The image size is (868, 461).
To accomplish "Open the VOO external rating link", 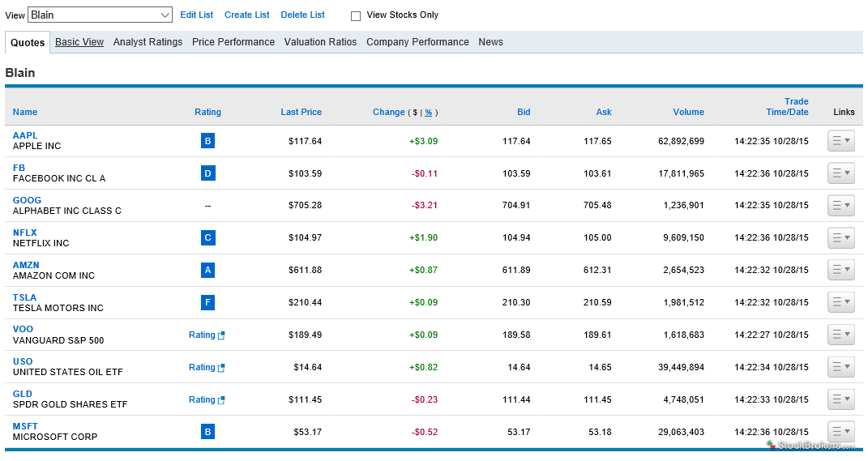I will click(x=207, y=335).
